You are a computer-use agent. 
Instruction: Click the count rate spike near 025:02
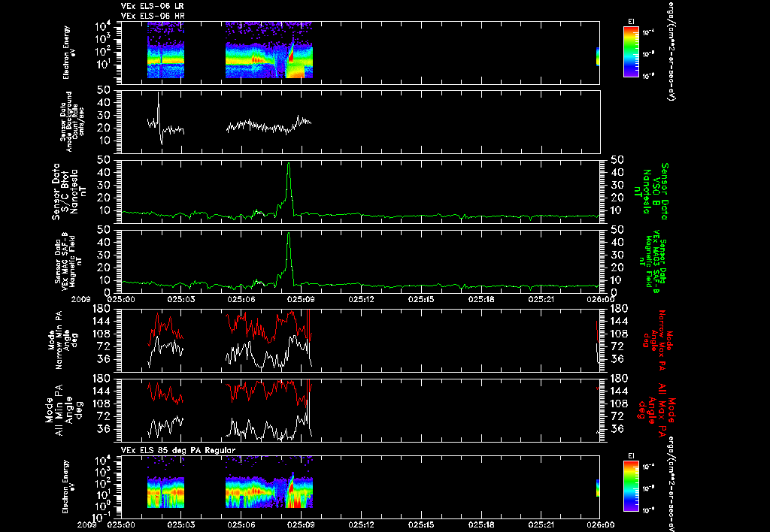coord(159,94)
